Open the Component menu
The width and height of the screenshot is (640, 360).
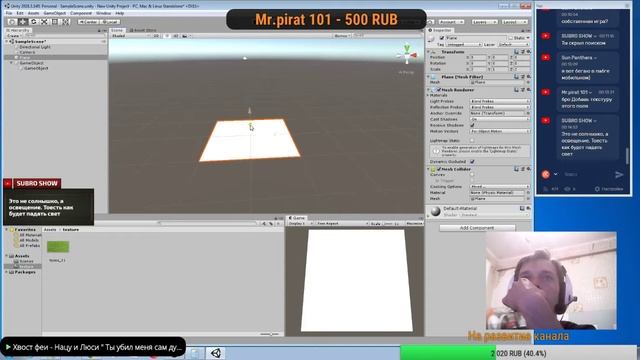pos(81,13)
